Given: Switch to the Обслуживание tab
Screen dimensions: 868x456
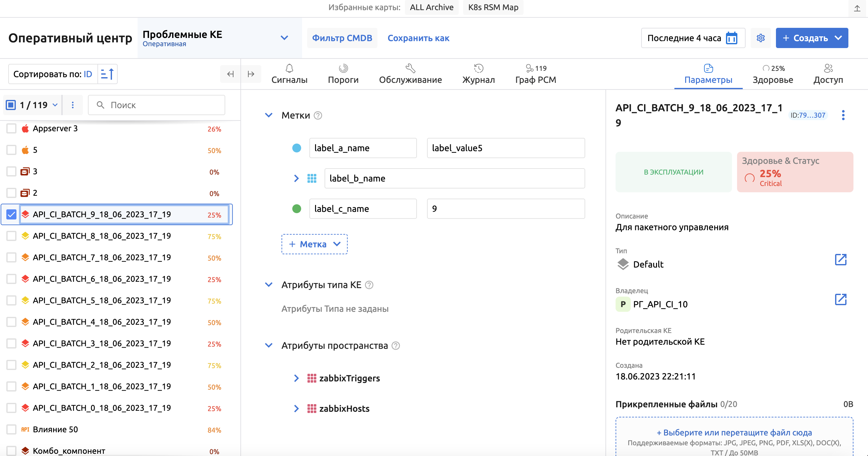Looking at the screenshot, I should coord(410,74).
